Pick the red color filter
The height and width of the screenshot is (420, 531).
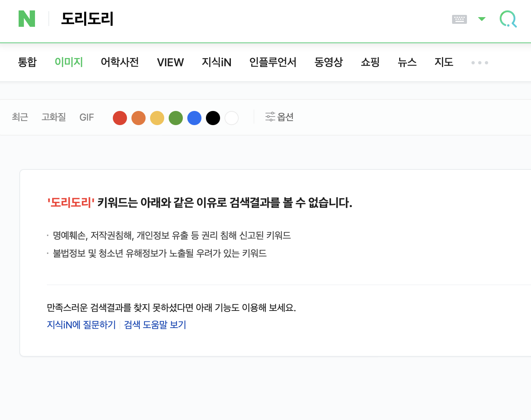[120, 118]
